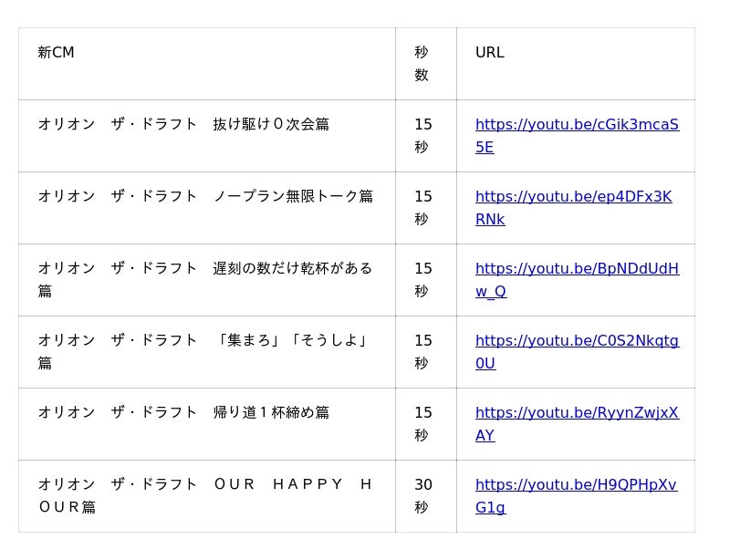Follow the youtu.be/H9QPHpXvG1g link
This screenshot has height=560, width=730.
tap(575, 485)
